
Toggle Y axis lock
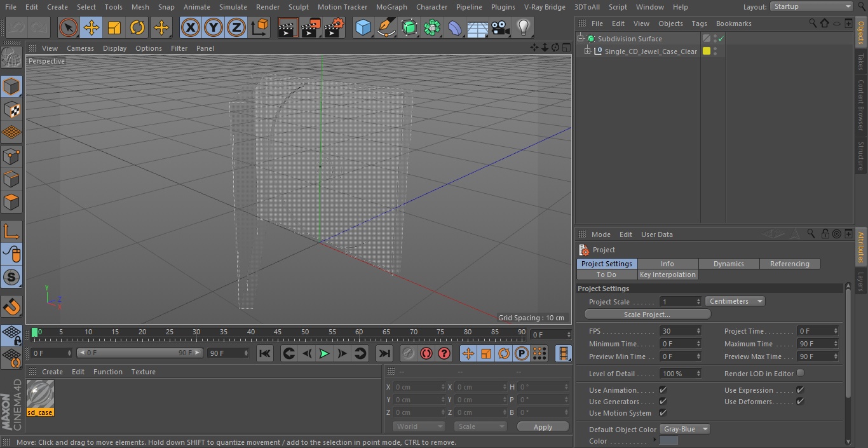point(214,27)
